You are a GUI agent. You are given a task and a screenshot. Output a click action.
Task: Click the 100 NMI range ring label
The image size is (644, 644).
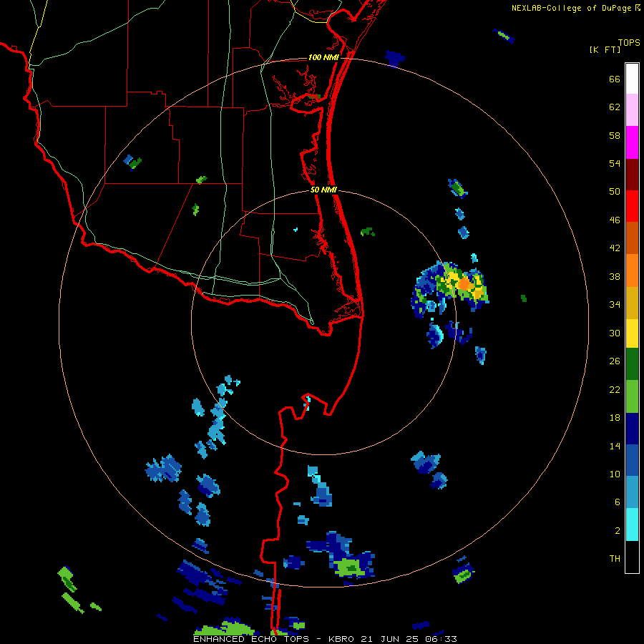[x=323, y=57]
